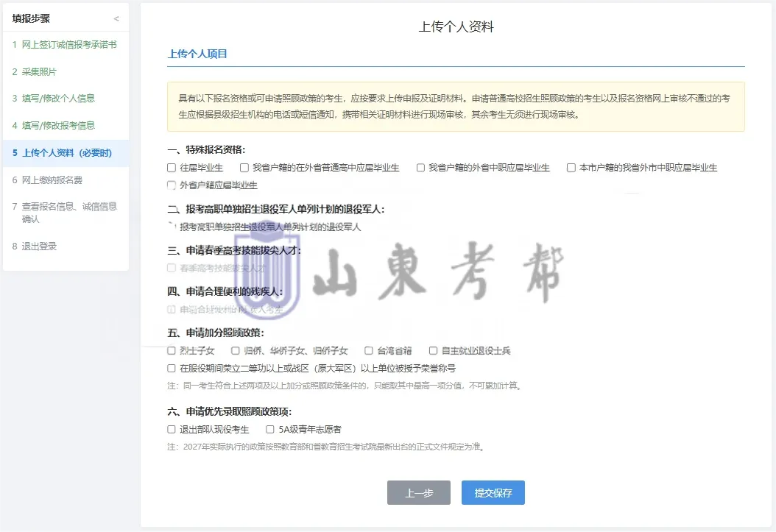Check the 外省户籍应届毕业生 checkbox

(x=172, y=185)
